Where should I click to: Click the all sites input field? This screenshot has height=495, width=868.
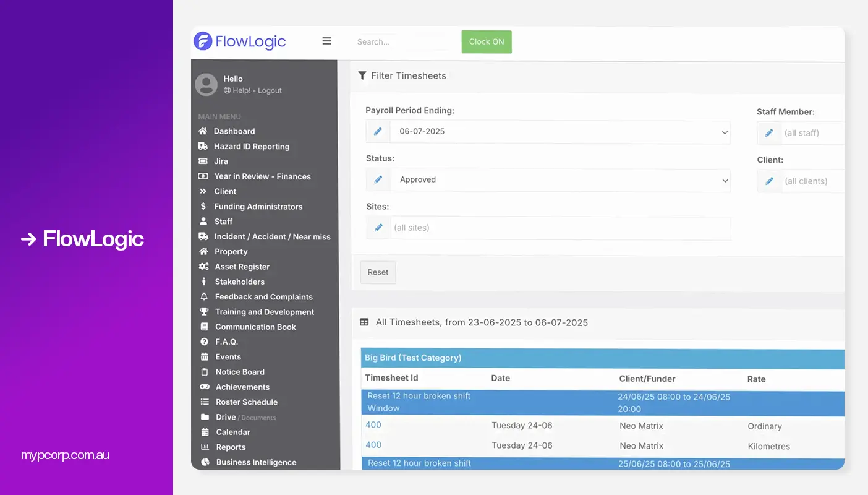560,228
